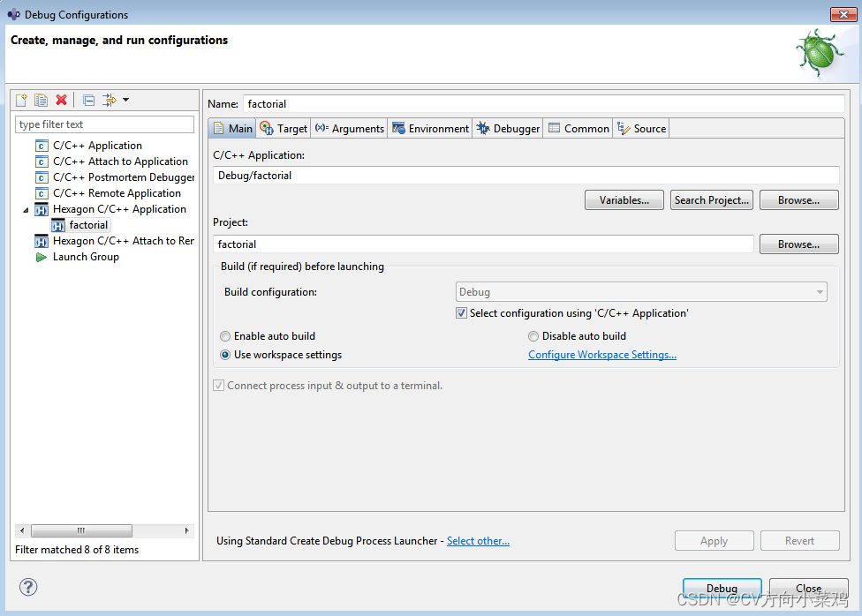This screenshot has height=616, width=862.
Task: Click the Arguments tab (x)= icon
Action: click(321, 128)
